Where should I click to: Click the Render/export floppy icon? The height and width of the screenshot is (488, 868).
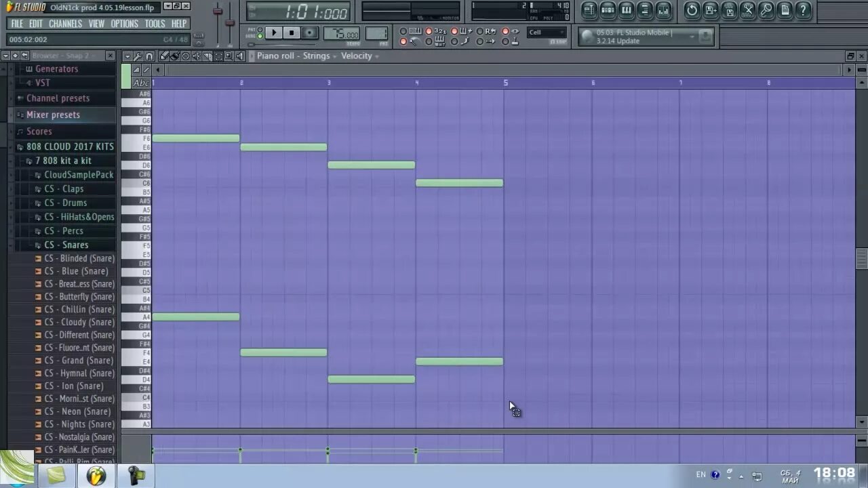(729, 9)
